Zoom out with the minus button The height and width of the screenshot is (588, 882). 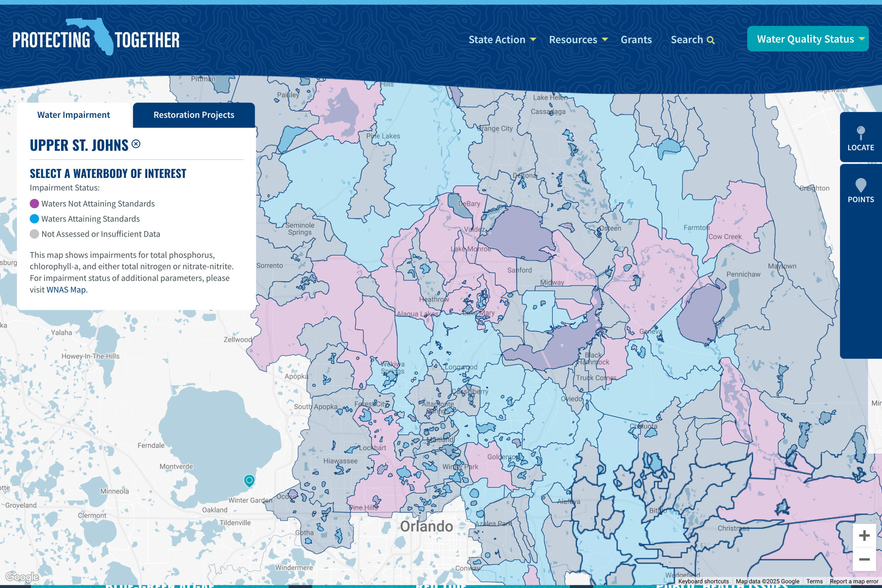864,560
